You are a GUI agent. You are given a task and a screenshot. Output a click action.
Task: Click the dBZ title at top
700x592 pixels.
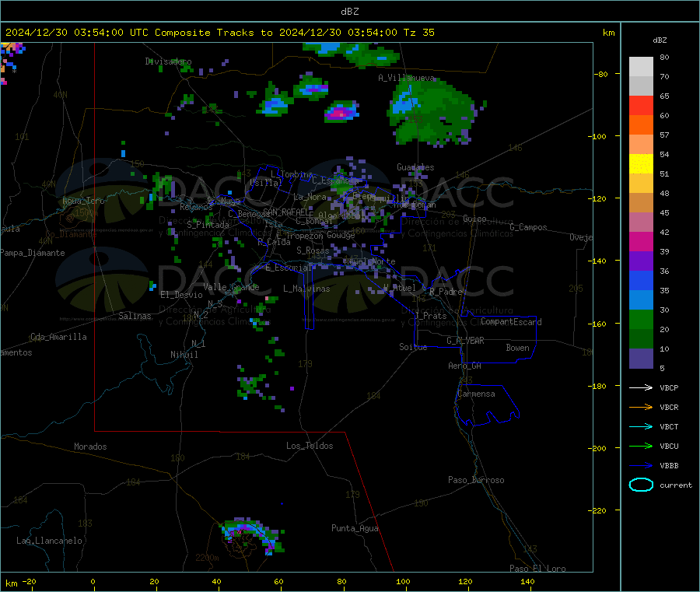pyautogui.click(x=349, y=12)
